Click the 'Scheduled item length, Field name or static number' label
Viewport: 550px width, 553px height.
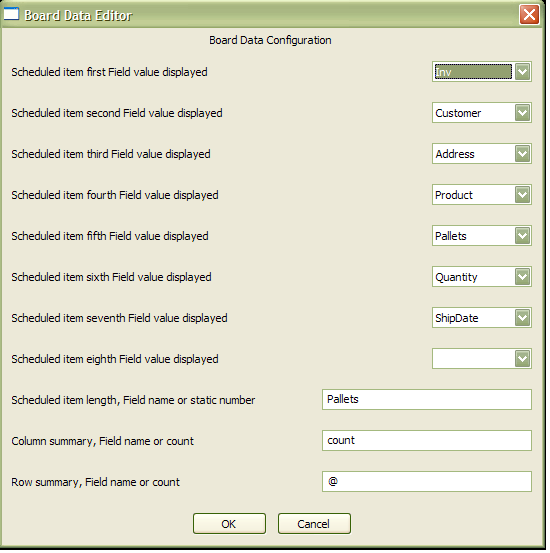(x=133, y=400)
